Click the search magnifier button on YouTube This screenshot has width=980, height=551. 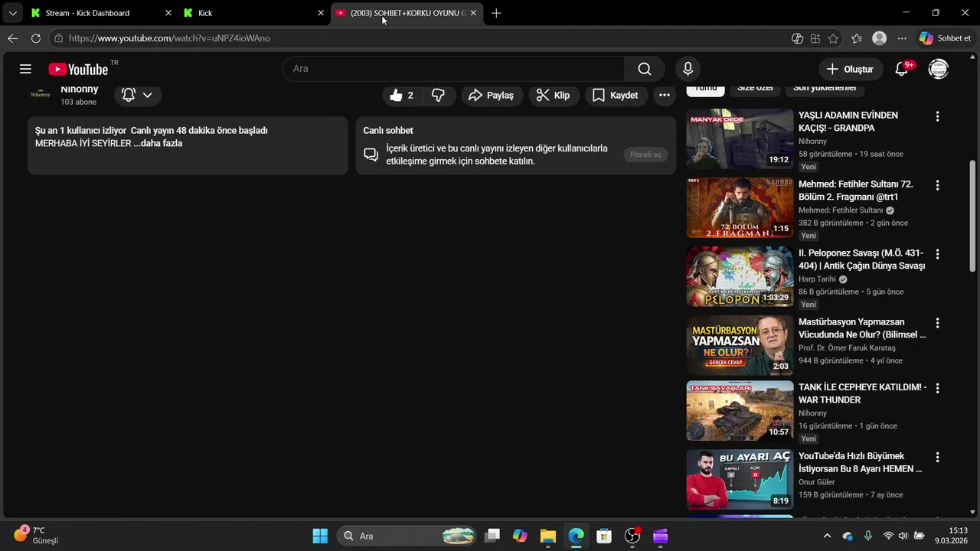[645, 69]
